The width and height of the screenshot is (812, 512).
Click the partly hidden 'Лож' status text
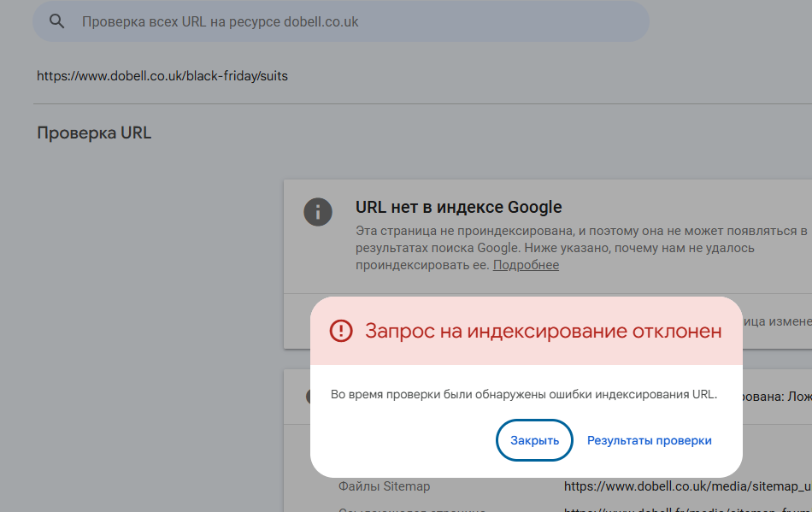(776, 397)
